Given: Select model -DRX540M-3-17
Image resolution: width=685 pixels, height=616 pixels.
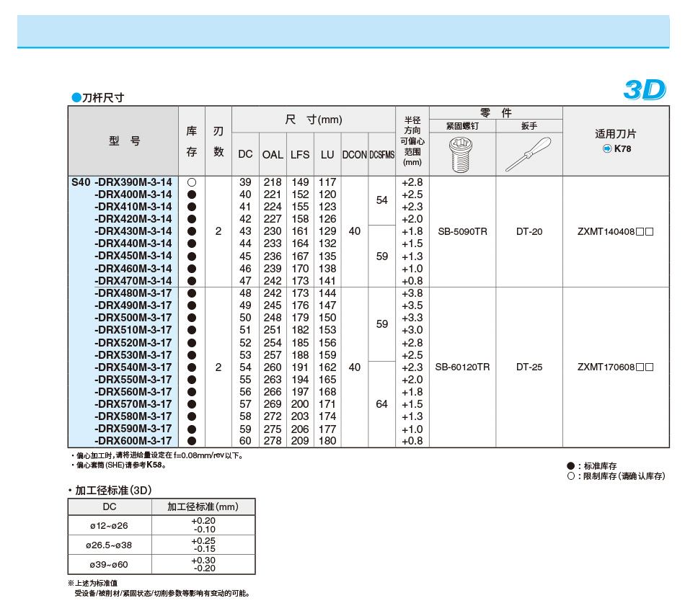Looking at the screenshot, I should 133,367.
